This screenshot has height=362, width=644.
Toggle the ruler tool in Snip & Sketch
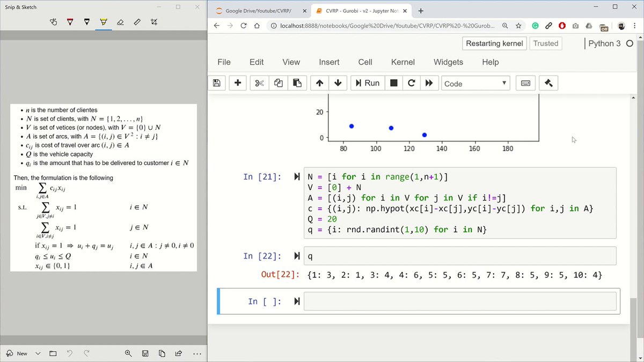(137, 22)
